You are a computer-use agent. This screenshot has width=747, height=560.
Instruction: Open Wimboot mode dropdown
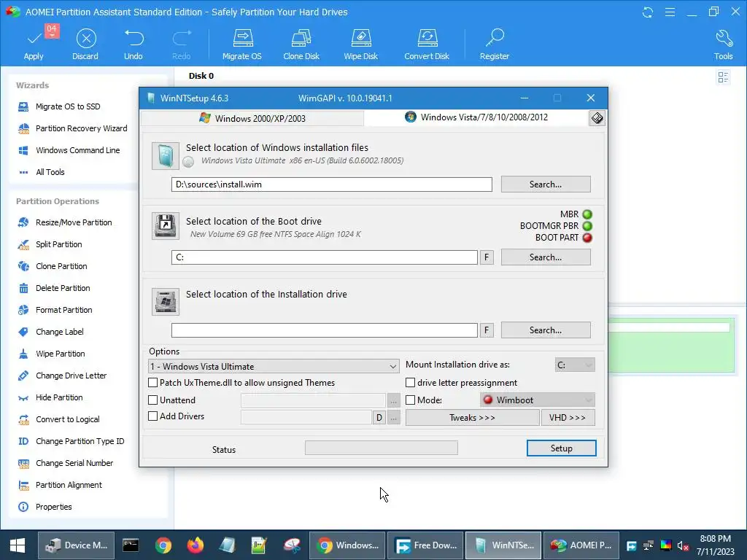click(x=538, y=400)
